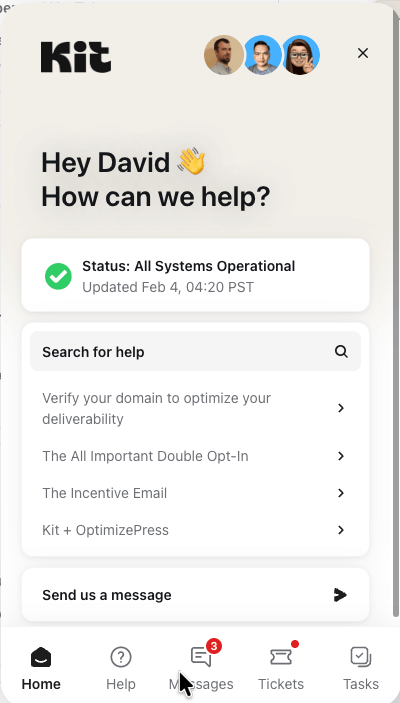
Task: Open Messages tab with 3 unread badge
Action: (201, 668)
